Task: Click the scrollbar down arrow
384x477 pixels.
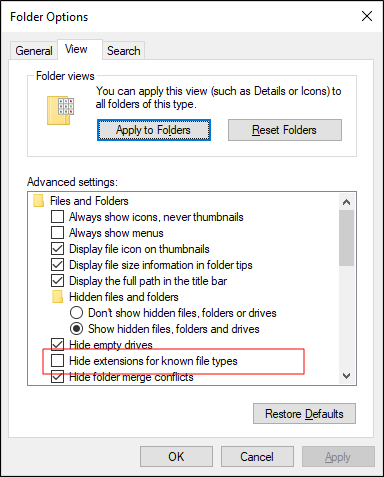Action: point(347,376)
